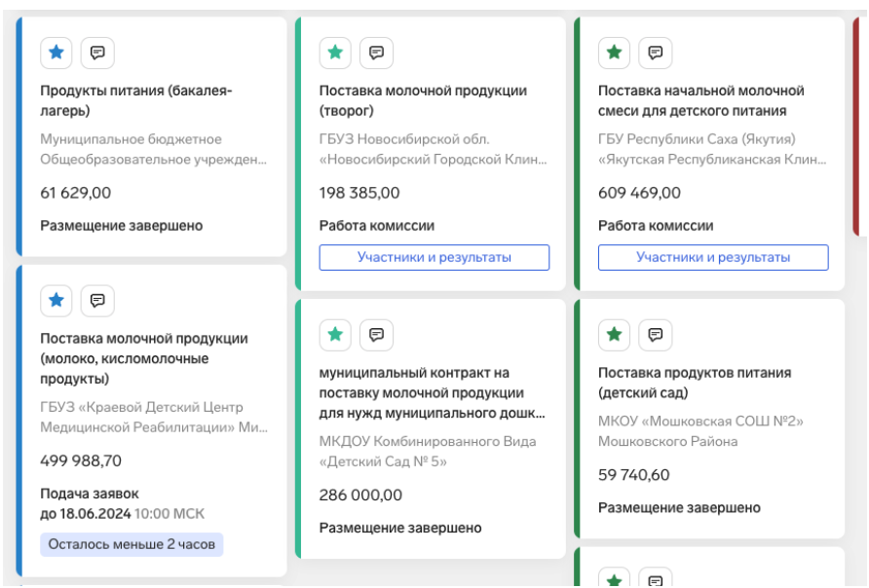The image size is (869, 588).
Task: Open comment icon on муниципальный контракт card
Action: (x=376, y=335)
